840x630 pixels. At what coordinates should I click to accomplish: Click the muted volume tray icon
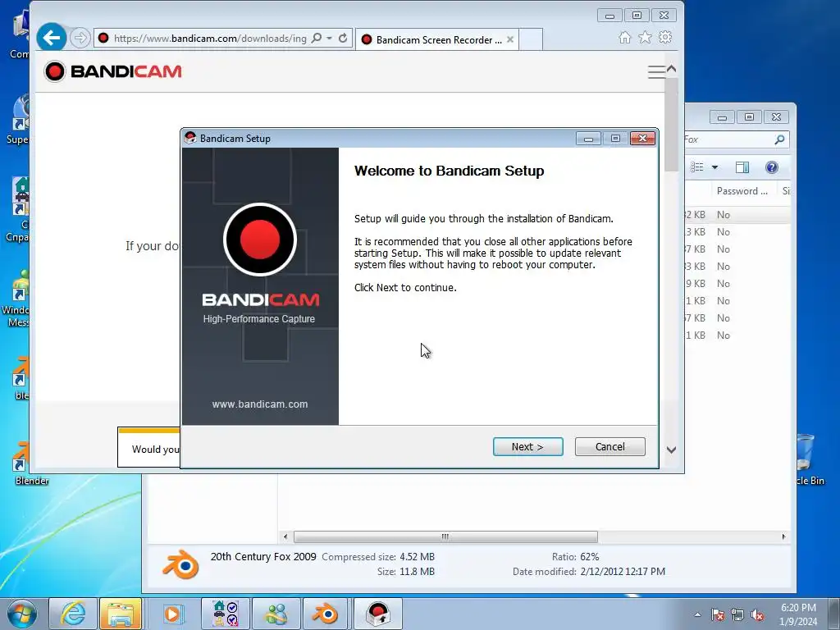[757, 615]
